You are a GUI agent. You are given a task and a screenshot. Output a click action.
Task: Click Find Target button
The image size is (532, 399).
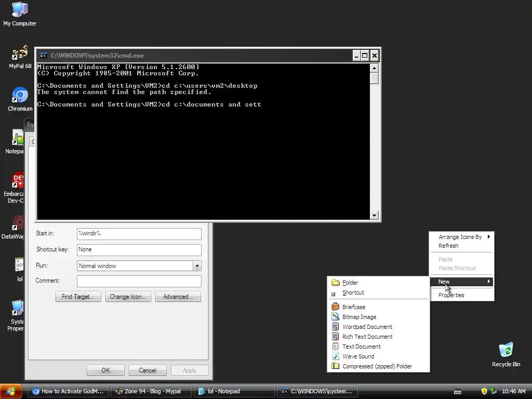(78, 297)
